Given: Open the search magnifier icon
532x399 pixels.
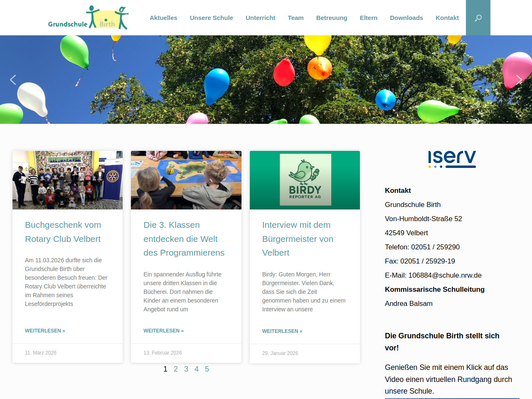Looking at the screenshot, I should [x=478, y=18].
